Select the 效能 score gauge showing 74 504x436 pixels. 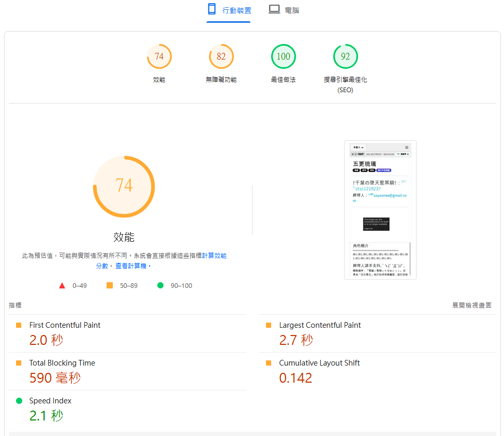tap(159, 57)
